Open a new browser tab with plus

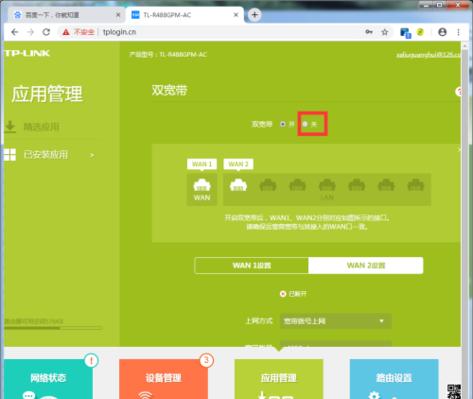coord(255,15)
